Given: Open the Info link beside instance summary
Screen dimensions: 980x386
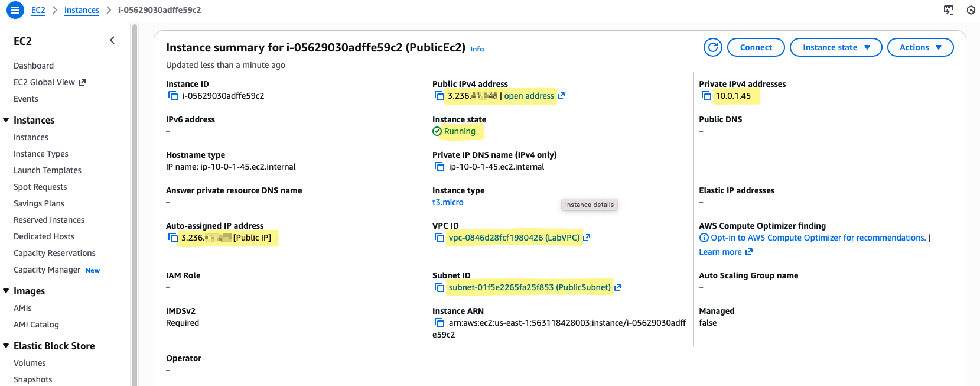Looking at the screenshot, I should click(477, 49).
